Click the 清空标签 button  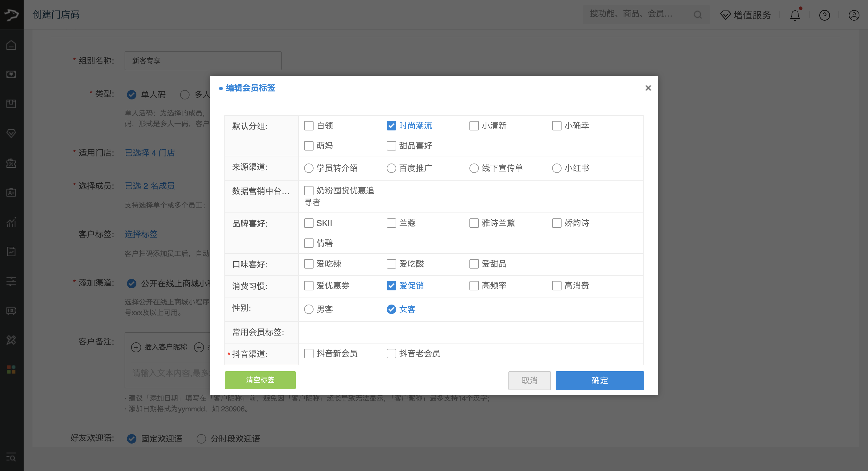260,380
